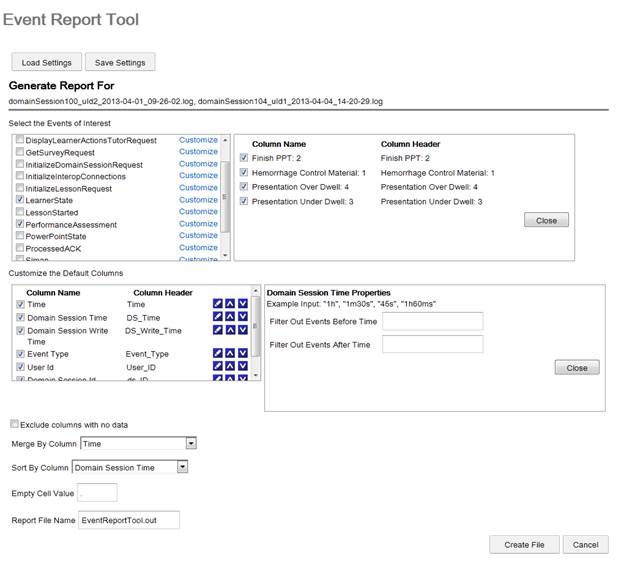This screenshot has width=624, height=572.
Task: Uncheck the PerformanceAssessment event
Action: (20, 224)
